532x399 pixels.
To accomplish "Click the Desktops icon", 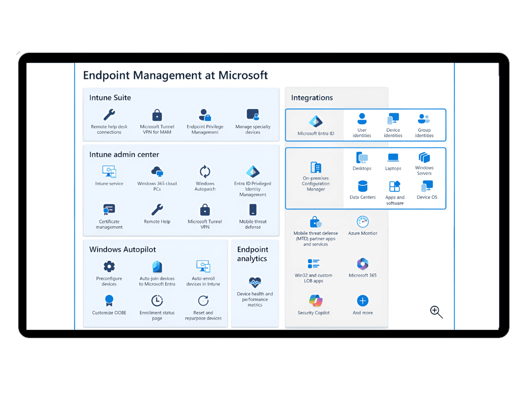I will pos(362,158).
